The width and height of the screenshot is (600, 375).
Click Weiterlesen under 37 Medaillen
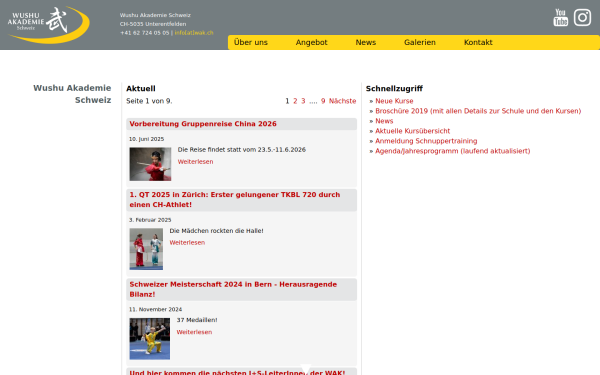pyautogui.click(x=194, y=332)
